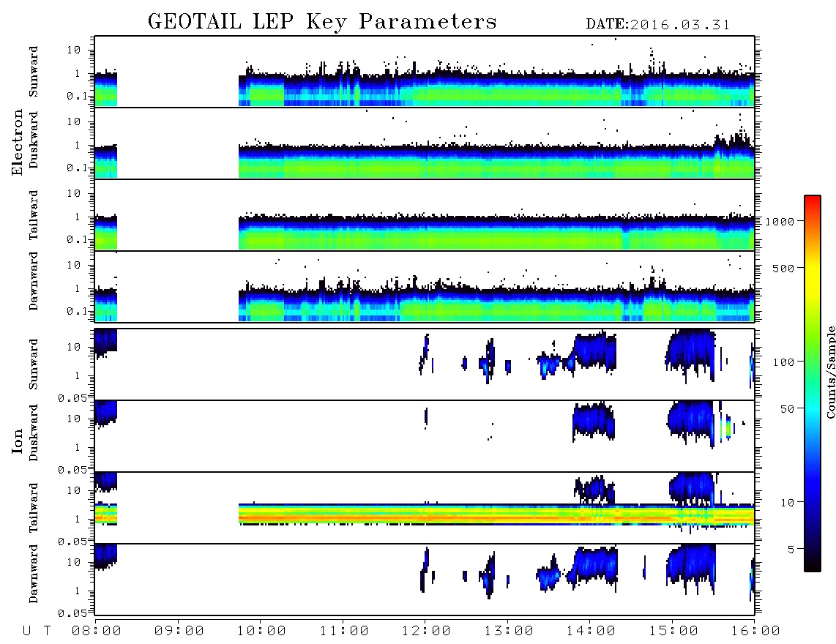Click the "500" colorbar tick label
This screenshot has width=836, height=644.
[784, 268]
